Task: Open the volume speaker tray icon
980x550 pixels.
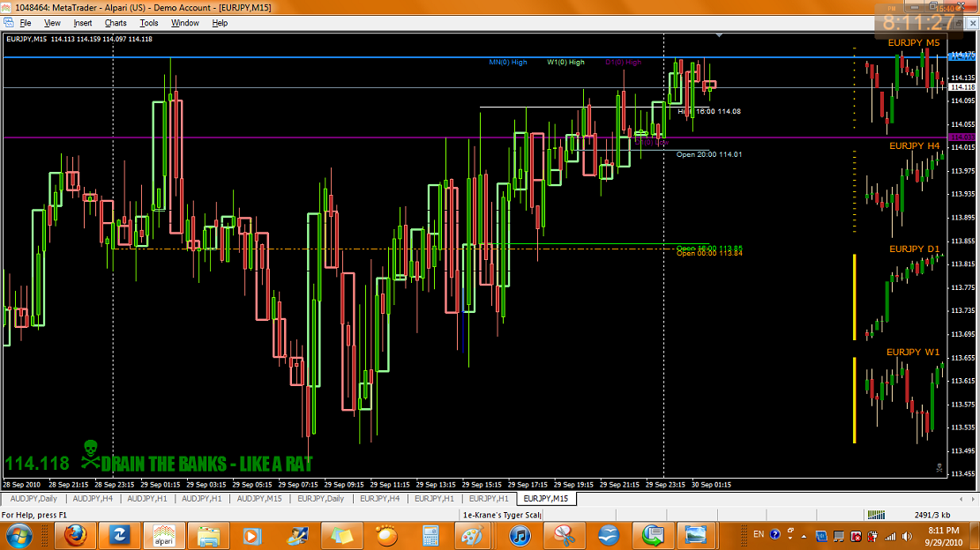Action: (906, 536)
